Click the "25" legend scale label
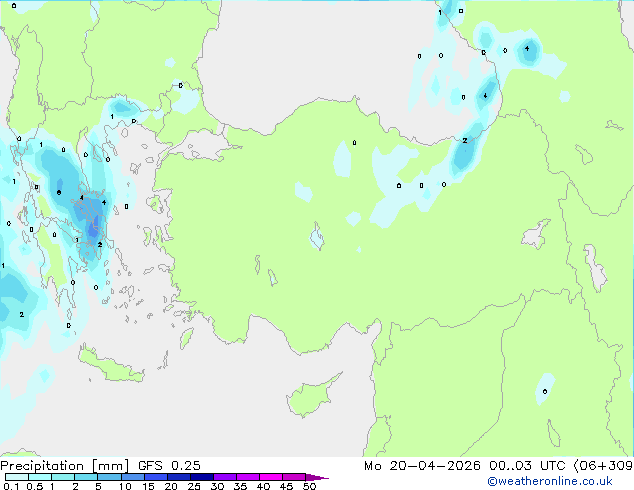The height and width of the screenshot is (490, 634). click(x=194, y=486)
